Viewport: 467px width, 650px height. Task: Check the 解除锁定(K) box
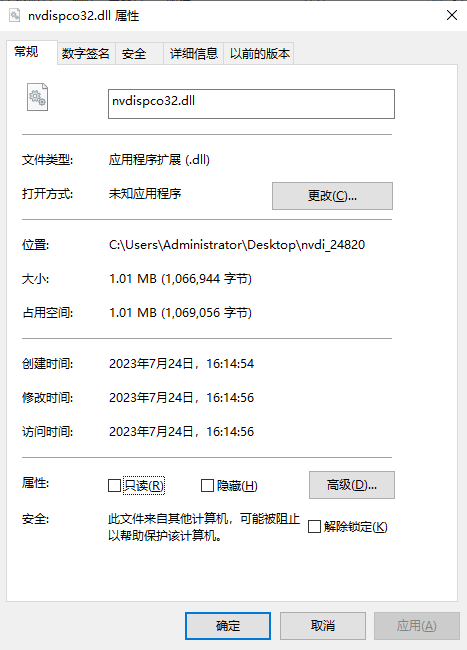coord(315,526)
